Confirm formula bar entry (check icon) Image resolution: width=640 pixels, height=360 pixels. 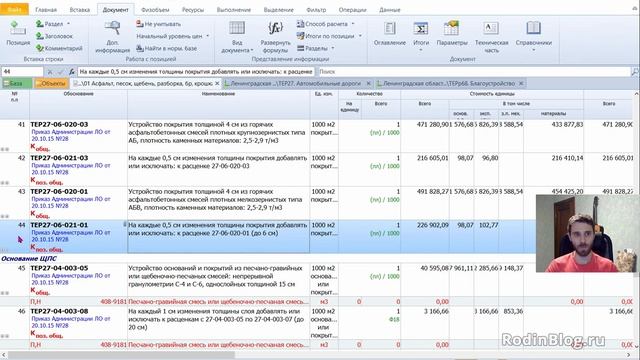[x=60, y=72]
